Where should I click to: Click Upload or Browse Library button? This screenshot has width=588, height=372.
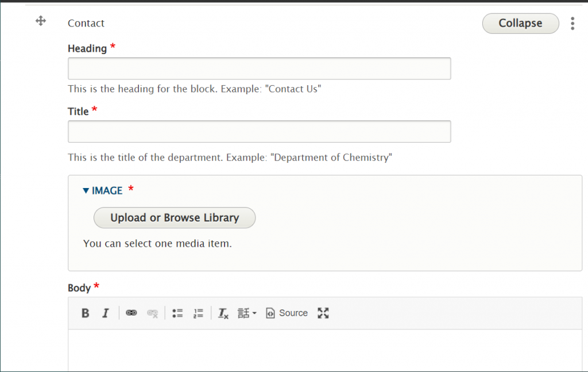tap(175, 218)
